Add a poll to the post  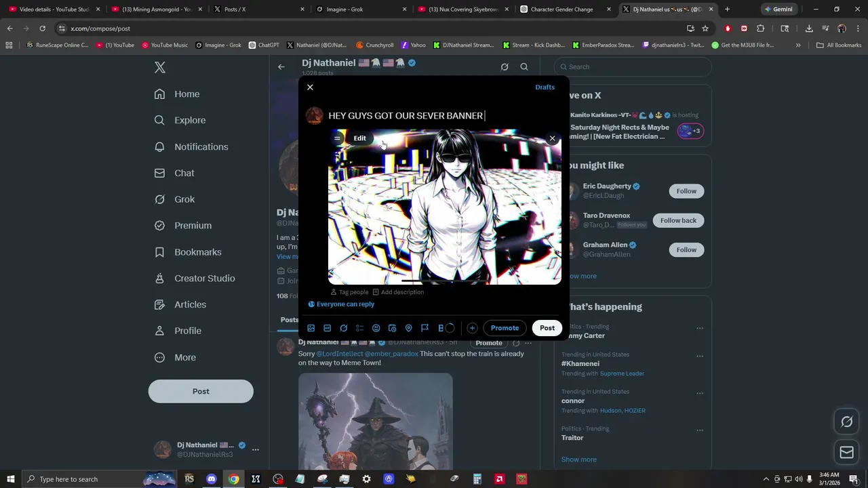360,328
